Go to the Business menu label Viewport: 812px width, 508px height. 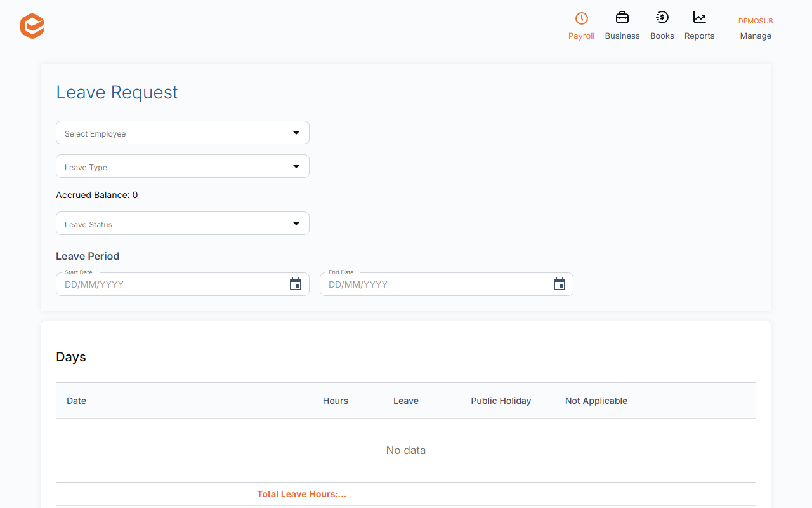pos(622,36)
